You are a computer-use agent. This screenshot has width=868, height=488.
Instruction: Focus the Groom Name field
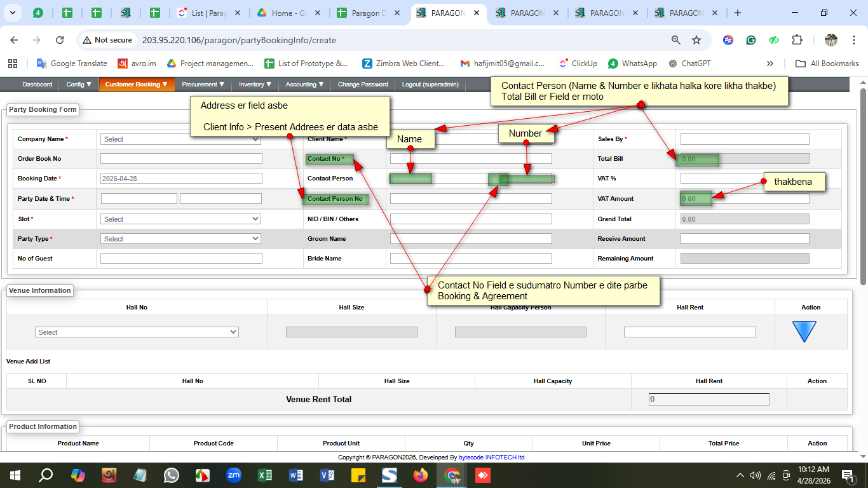(x=471, y=239)
